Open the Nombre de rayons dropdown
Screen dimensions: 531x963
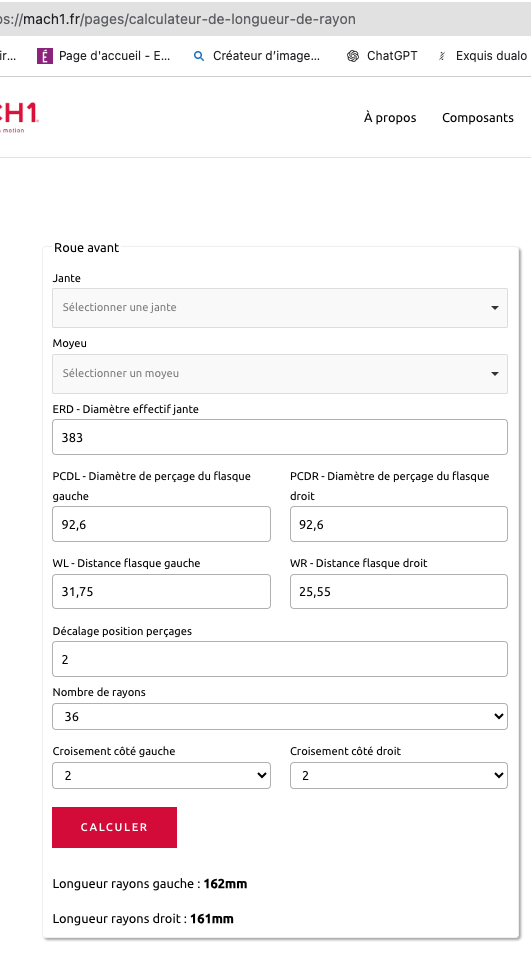(280, 716)
